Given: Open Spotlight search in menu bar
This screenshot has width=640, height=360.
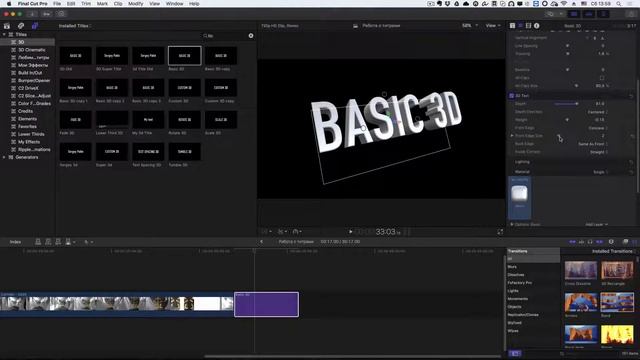Looking at the screenshot, I should (619, 4).
